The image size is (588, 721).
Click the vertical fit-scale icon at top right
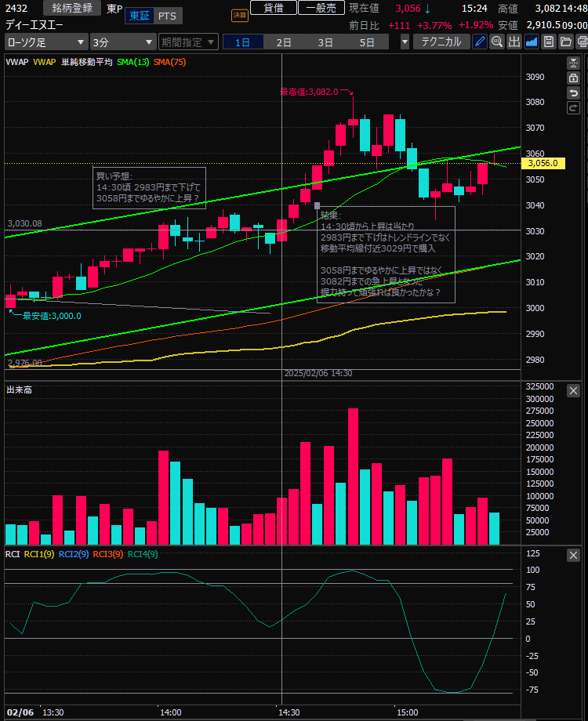coord(573,63)
